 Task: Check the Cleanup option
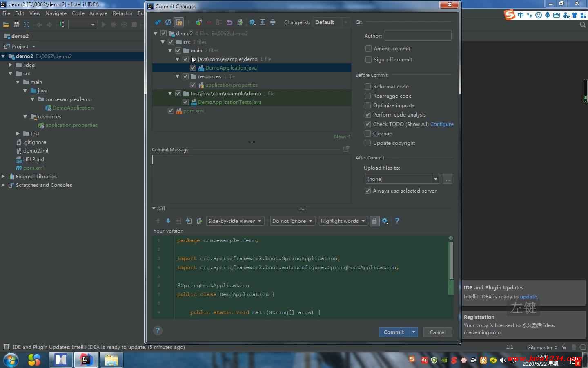click(x=367, y=133)
